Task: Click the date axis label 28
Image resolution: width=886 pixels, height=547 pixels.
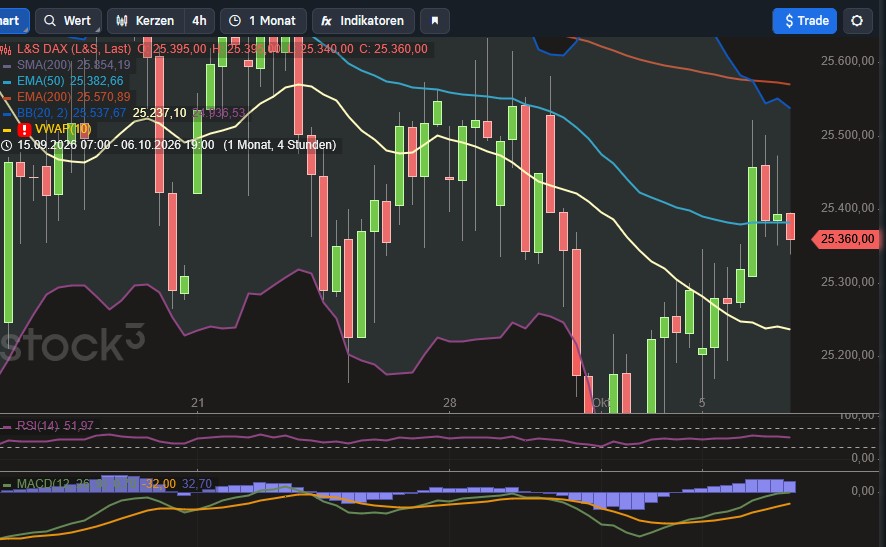Action: click(x=449, y=403)
